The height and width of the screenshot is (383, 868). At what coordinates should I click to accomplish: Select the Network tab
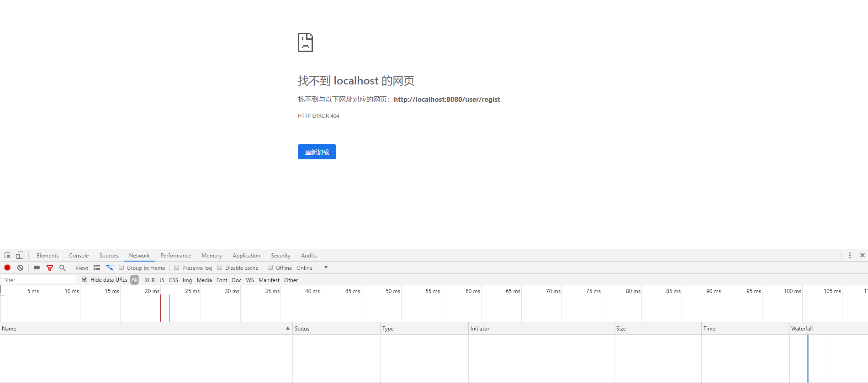(x=139, y=256)
